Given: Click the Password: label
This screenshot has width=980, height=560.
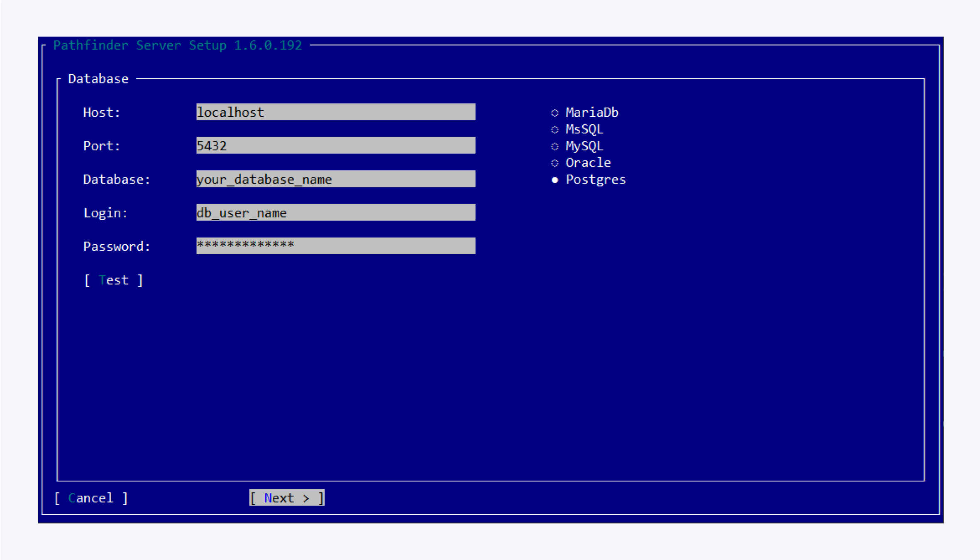Looking at the screenshot, I should pyautogui.click(x=117, y=246).
